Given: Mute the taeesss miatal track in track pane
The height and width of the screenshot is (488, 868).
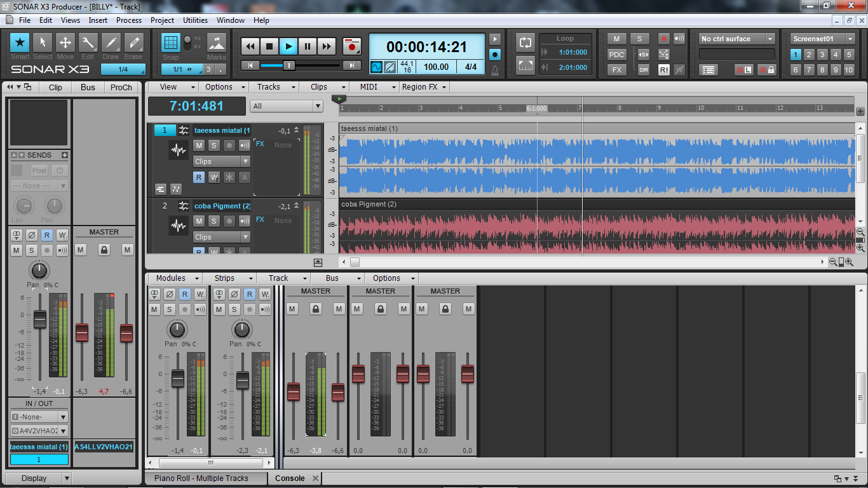Looking at the screenshot, I should (x=199, y=146).
